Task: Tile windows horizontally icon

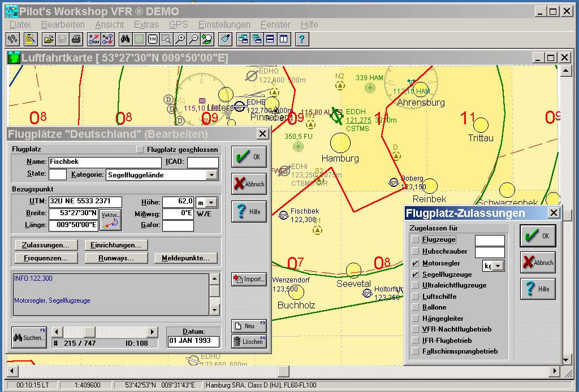Action: 270,39
